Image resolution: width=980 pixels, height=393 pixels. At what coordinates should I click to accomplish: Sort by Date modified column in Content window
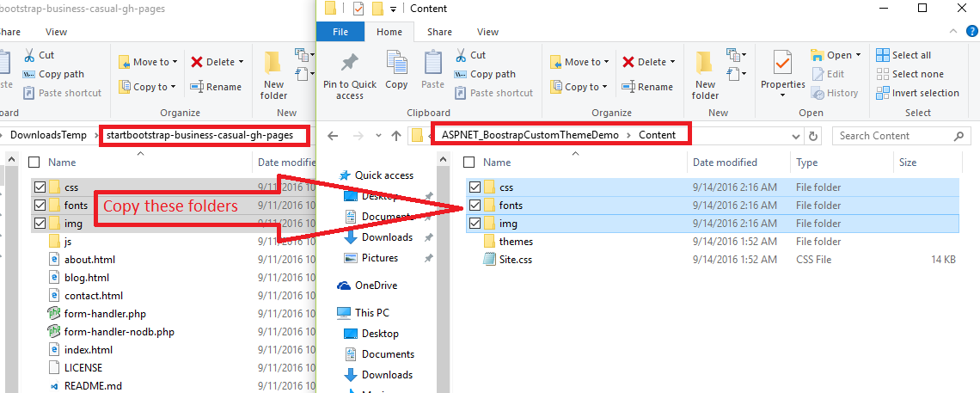point(725,163)
